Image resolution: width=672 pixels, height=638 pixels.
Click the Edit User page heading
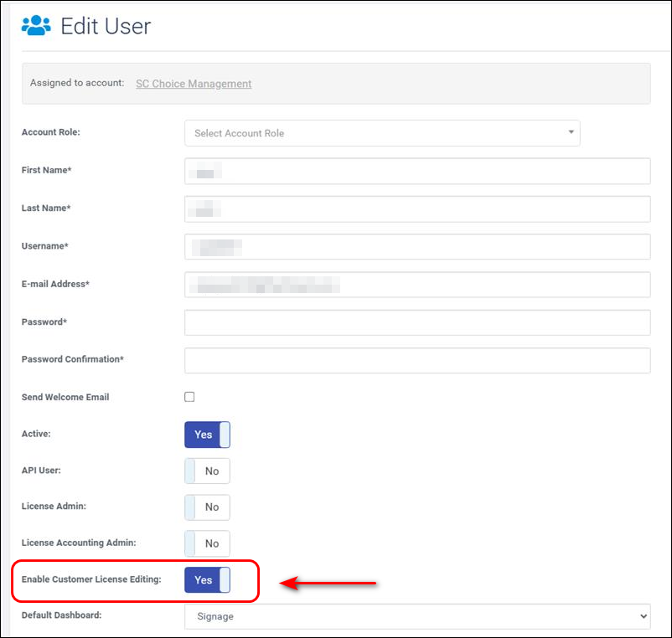[x=106, y=26]
